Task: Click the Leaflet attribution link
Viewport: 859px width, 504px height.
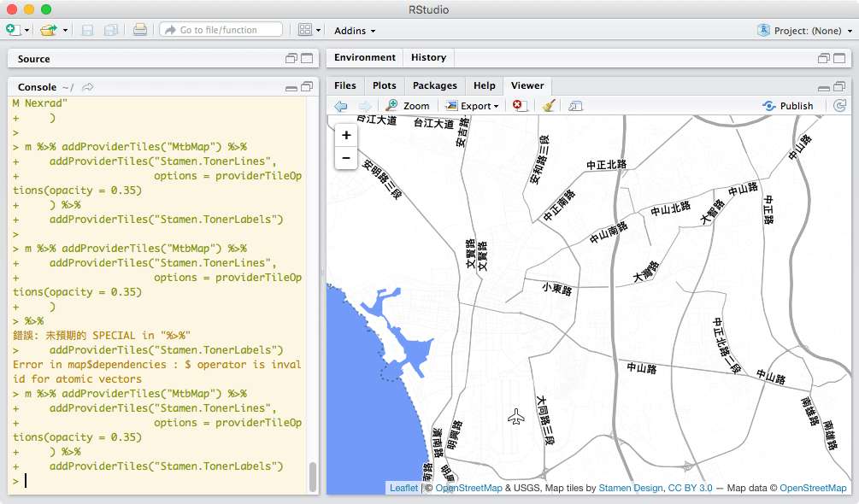Action: tap(403, 488)
